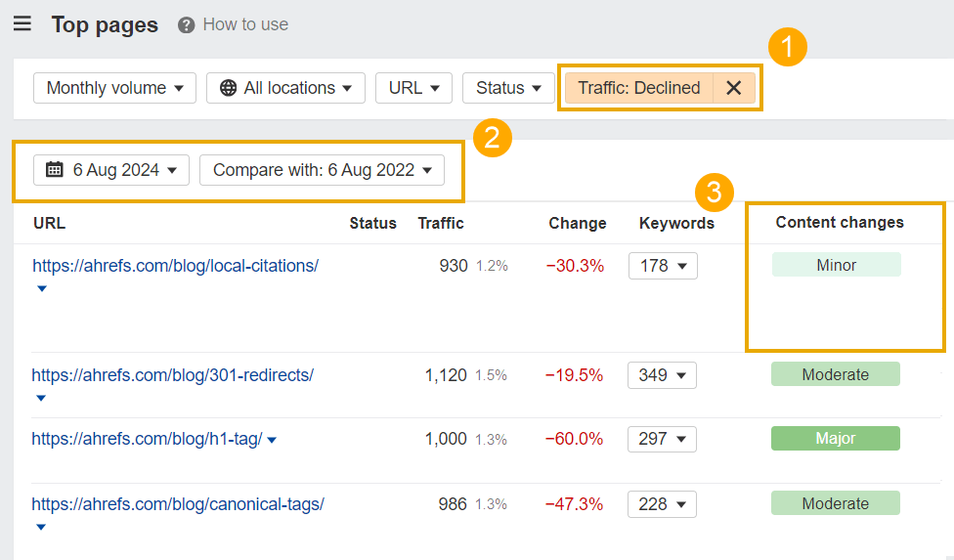Click the URL column header

tap(49, 223)
